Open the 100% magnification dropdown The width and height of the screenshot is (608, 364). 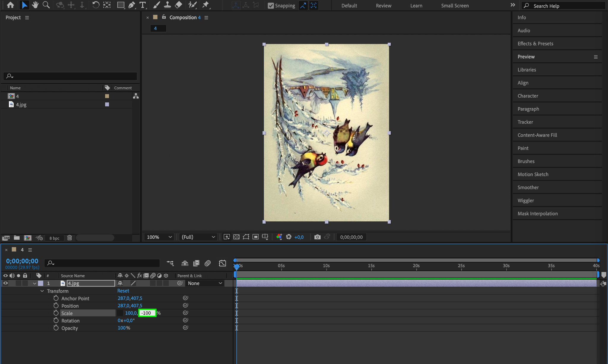[x=159, y=237]
